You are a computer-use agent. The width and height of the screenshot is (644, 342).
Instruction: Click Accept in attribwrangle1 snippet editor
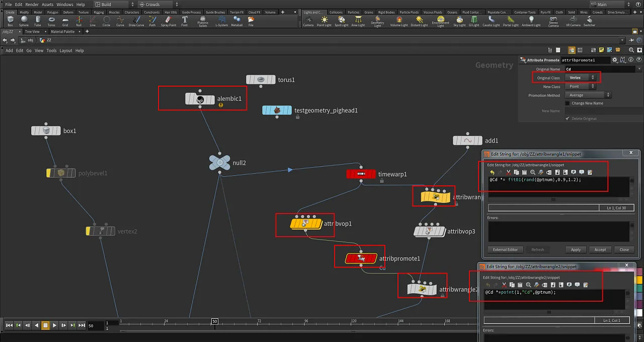pos(600,250)
